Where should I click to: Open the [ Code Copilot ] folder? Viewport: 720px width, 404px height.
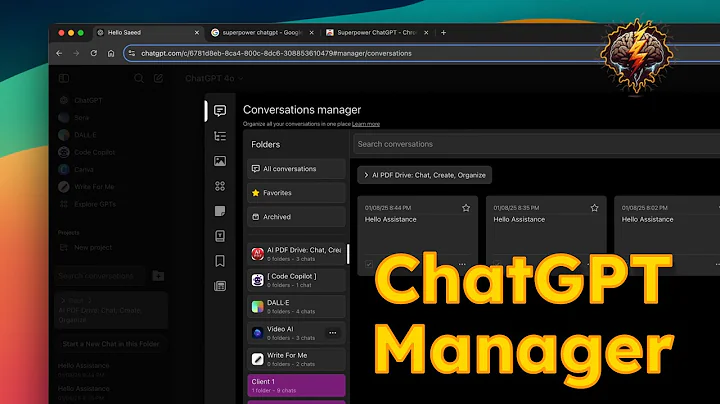coord(296,280)
